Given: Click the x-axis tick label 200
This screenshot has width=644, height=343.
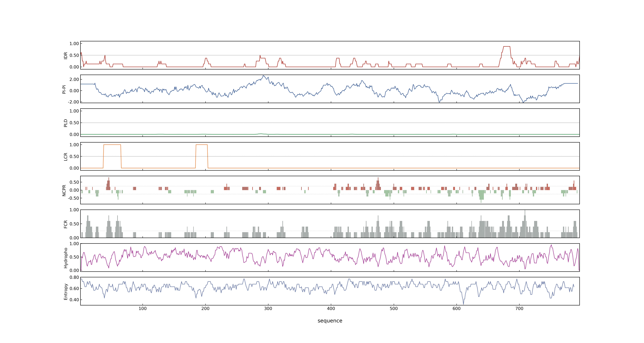Looking at the screenshot, I should tap(205, 309).
